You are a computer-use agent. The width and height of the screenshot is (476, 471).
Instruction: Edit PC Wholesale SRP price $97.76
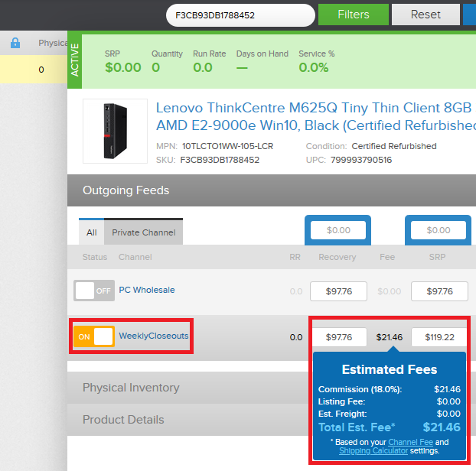[439, 291]
